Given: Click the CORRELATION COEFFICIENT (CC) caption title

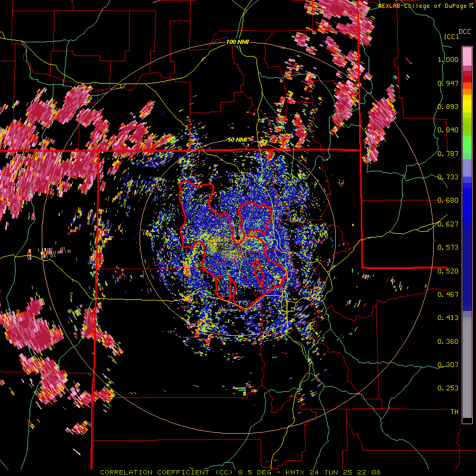Looking at the screenshot, I should tap(167, 472).
